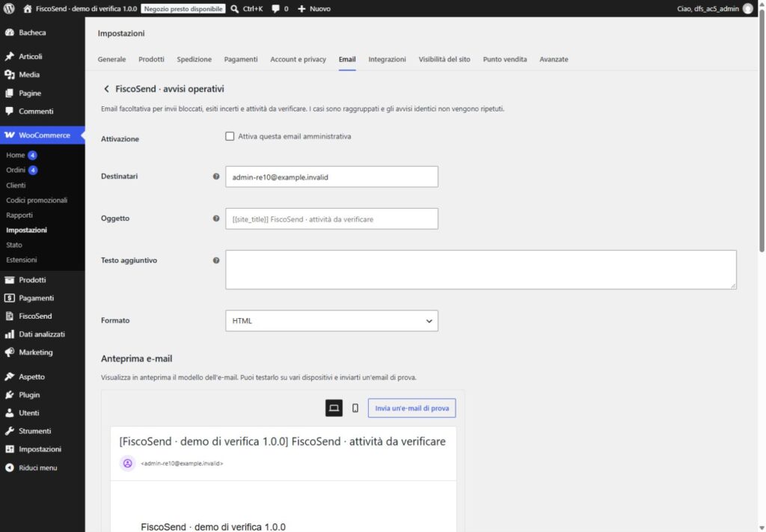Open Rapporti submenu link
Viewport: 766px width, 532px height.
click(19, 215)
